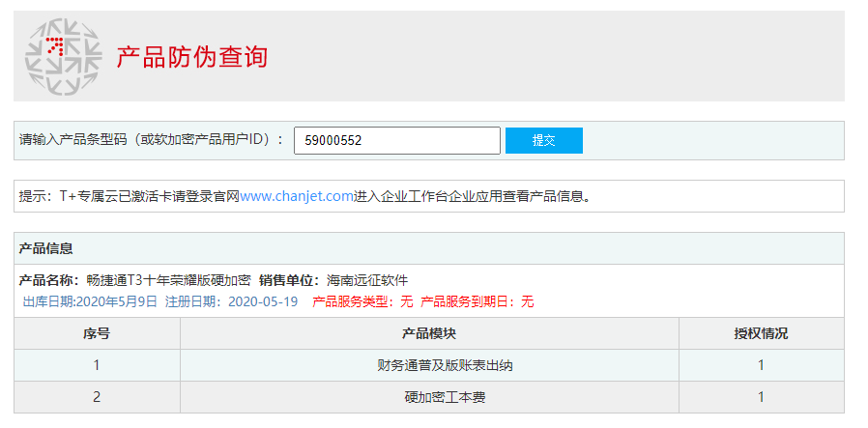Select the 财务通普及版账表出纳 module cell

click(429, 365)
